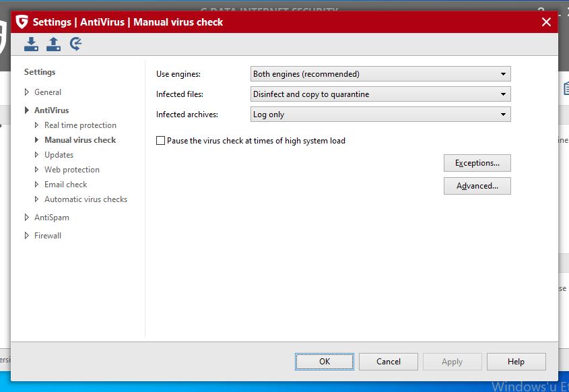Click the load settings down-arrow toolbar icon
Viewport: 569px width, 392px height.
tap(31, 44)
